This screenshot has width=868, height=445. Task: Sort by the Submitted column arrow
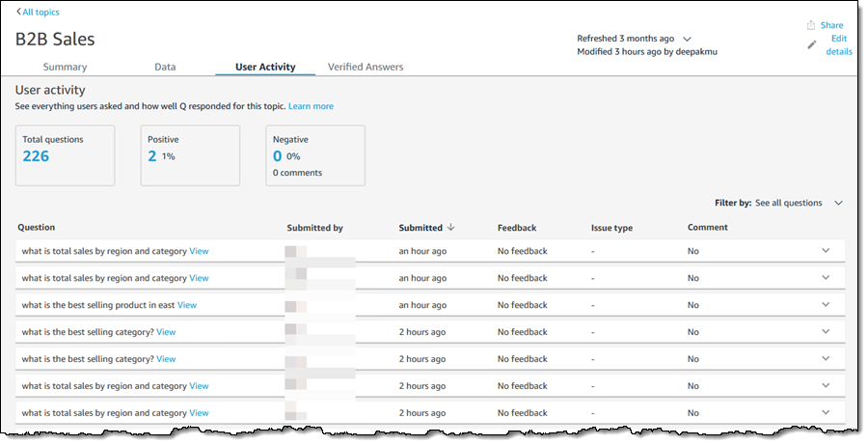coord(450,227)
